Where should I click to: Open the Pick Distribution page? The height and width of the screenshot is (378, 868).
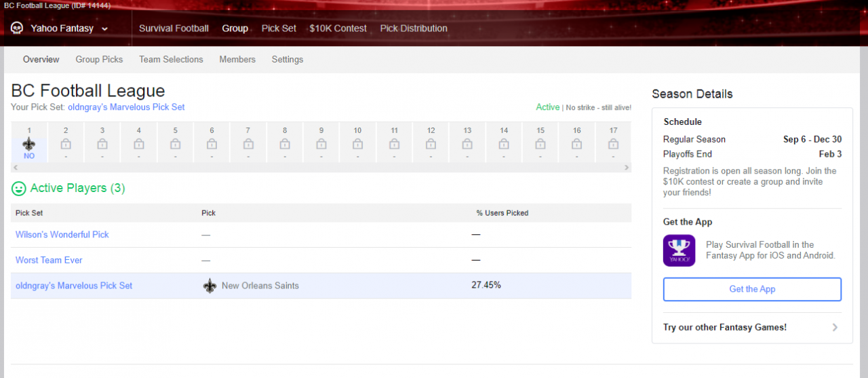click(414, 29)
